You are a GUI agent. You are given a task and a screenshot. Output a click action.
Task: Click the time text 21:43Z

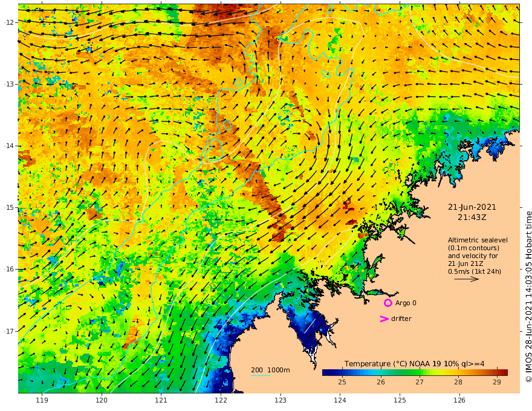pyautogui.click(x=472, y=218)
